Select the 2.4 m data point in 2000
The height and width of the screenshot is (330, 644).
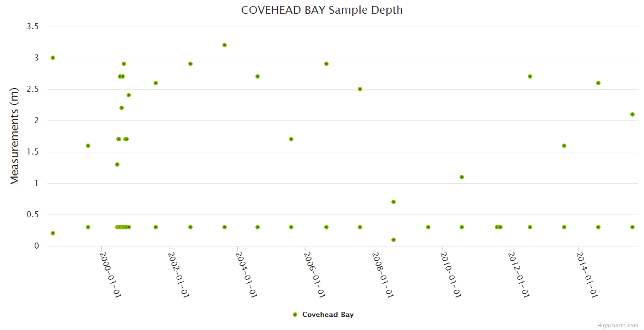click(x=129, y=95)
